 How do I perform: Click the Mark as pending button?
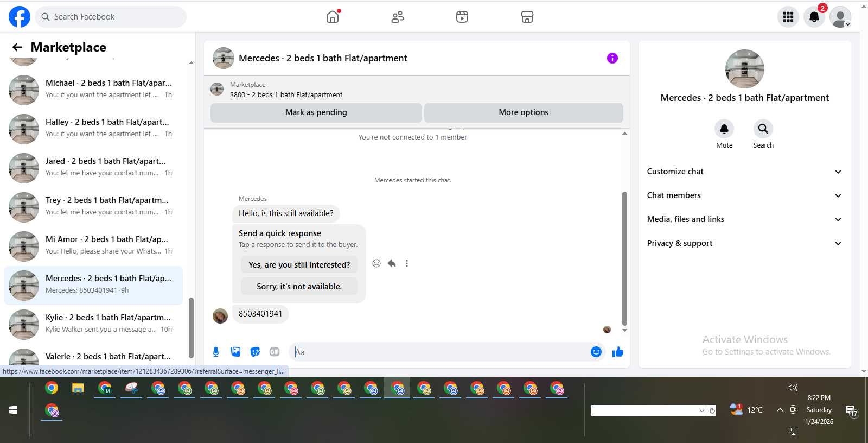click(316, 112)
